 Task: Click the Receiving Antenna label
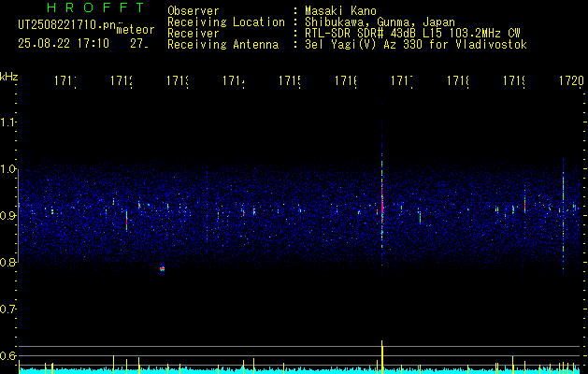click(x=222, y=45)
